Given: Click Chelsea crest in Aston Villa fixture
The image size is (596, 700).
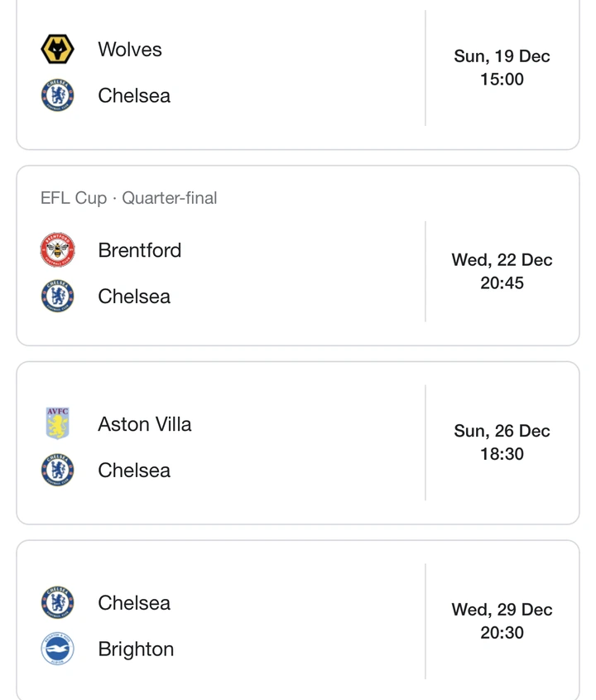Looking at the screenshot, I should pos(58,470).
